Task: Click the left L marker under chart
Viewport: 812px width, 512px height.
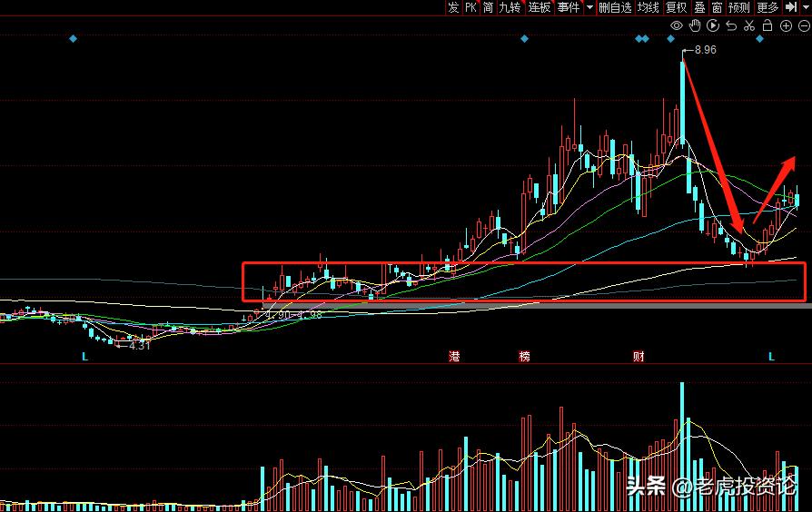Action: coord(85,357)
